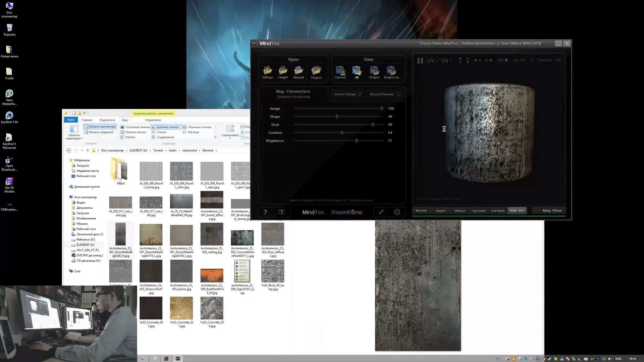Click UV shift up arrow icon
The height and width of the screenshot is (362, 644).
pyautogui.click(x=460, y=60)
